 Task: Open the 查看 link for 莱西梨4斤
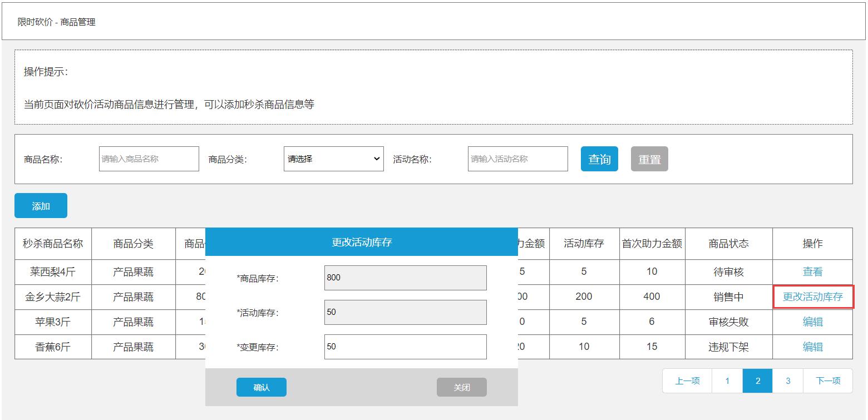tap(813, 271)
